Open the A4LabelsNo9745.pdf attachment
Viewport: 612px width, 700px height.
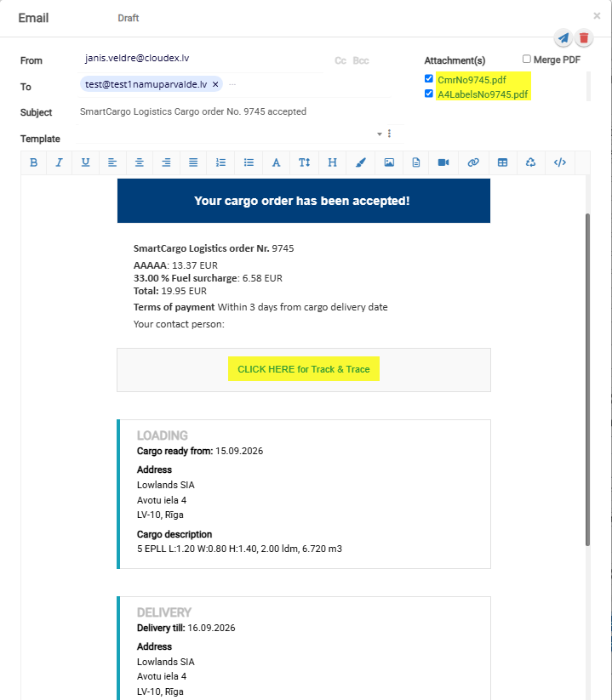pyautogui.click(x=483, y=94)
